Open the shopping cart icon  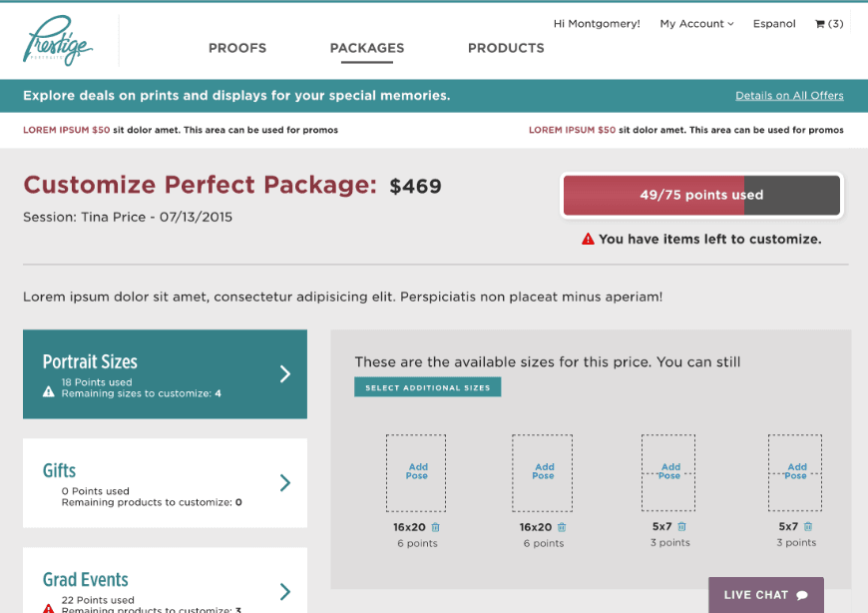pyautogui.click(x=820, y=24)
